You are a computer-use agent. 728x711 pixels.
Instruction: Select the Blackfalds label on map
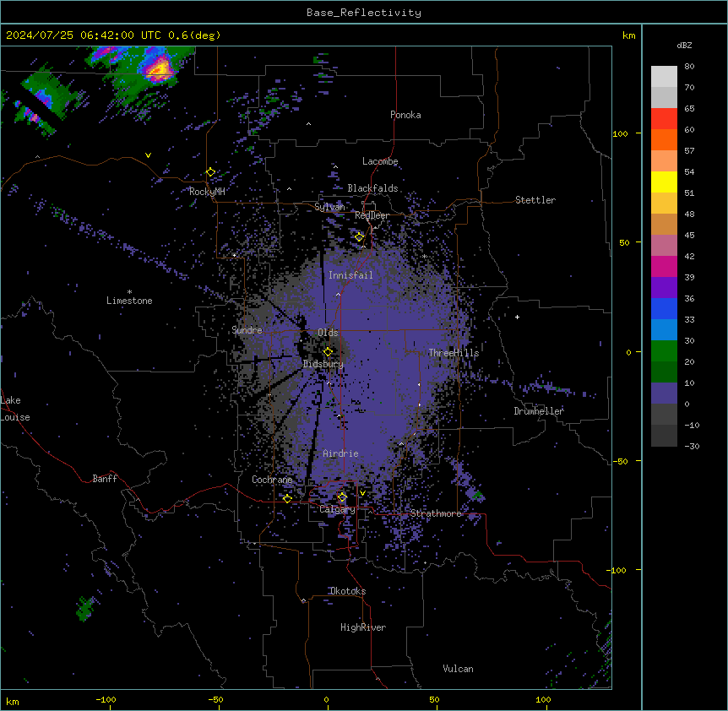click(372, 188)
